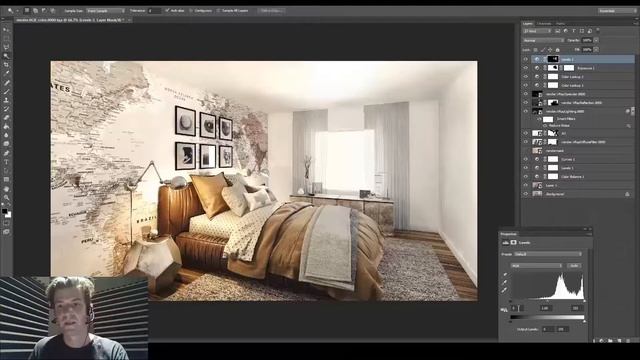Image resolution: width=640 pixels, height=360 pixels.
Task: Hide the Background layer
Action: pos(526,194)
